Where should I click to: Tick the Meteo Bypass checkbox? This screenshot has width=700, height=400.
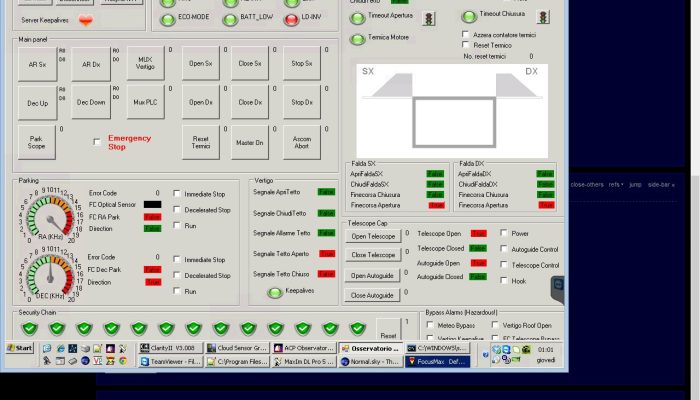(429, 325)
